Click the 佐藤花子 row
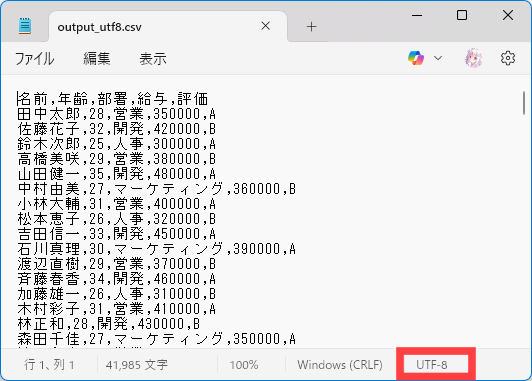 tap(117, 129)
